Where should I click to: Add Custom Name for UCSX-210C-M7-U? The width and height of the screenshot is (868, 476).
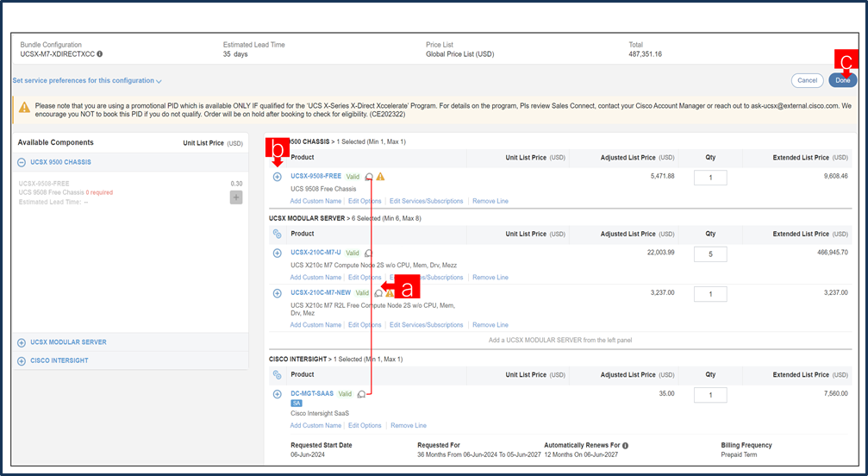pyautogui.click(x=315, y=278)
